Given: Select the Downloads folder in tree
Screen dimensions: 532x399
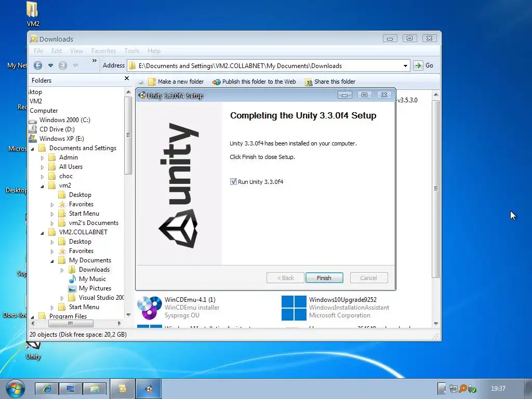Looking at the screenshot, I should tap(95, 270).
